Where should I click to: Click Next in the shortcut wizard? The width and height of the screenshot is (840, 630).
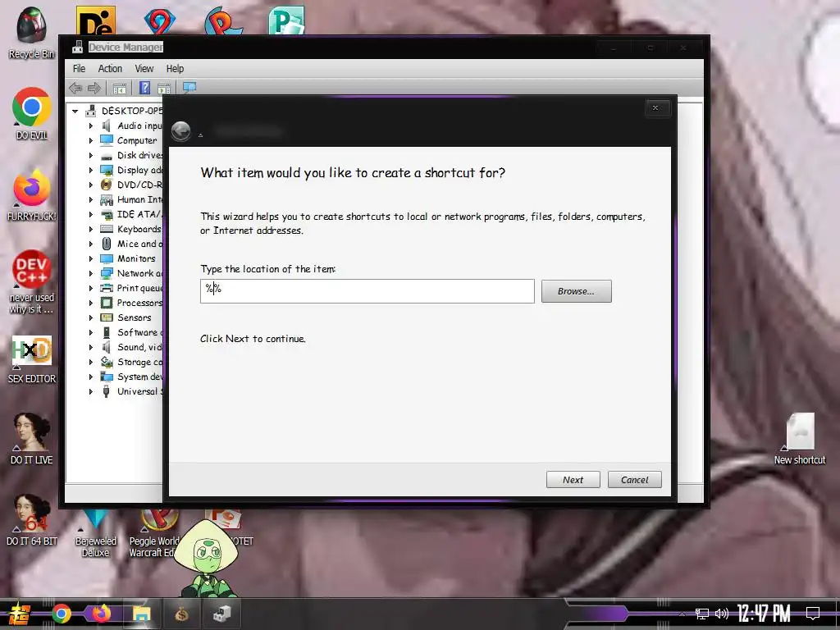pyautogui.click(x=573, y=479)
